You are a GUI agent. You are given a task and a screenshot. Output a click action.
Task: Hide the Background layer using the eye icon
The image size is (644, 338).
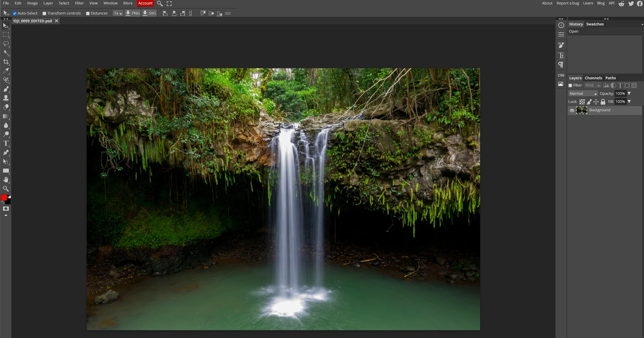(572, 110)
